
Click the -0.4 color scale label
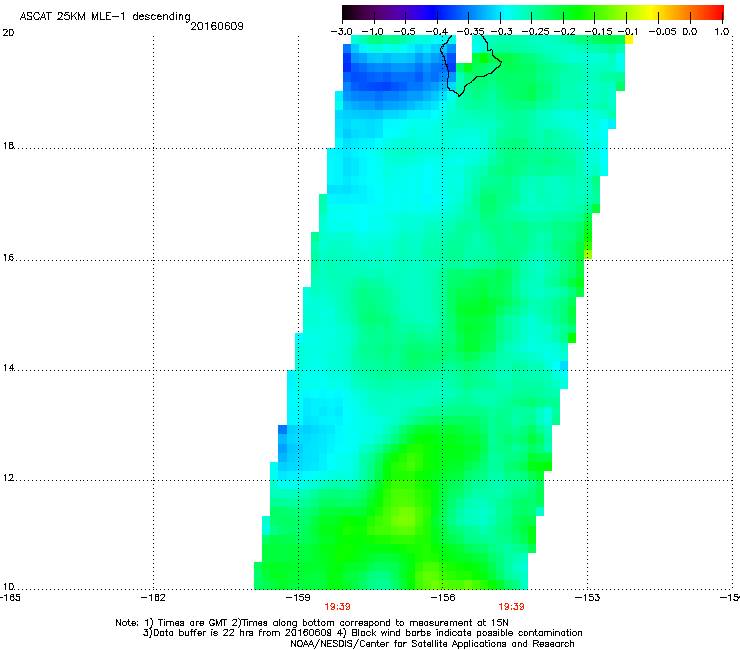(437, 32)
